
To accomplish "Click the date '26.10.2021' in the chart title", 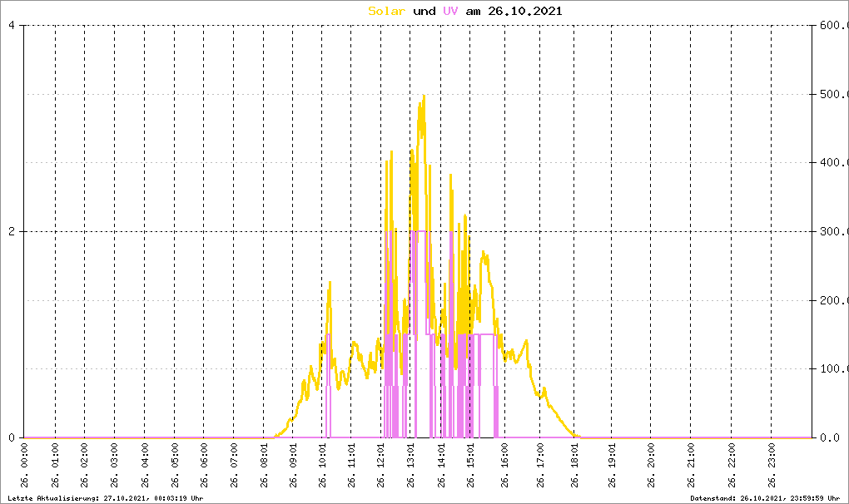I will [524, 11].
